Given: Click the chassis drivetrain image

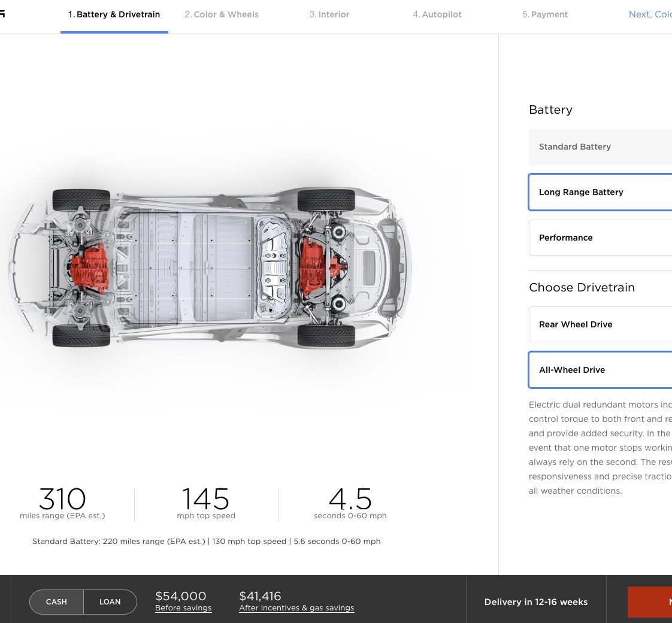Looking at the screenshot, I should (210, 268).
